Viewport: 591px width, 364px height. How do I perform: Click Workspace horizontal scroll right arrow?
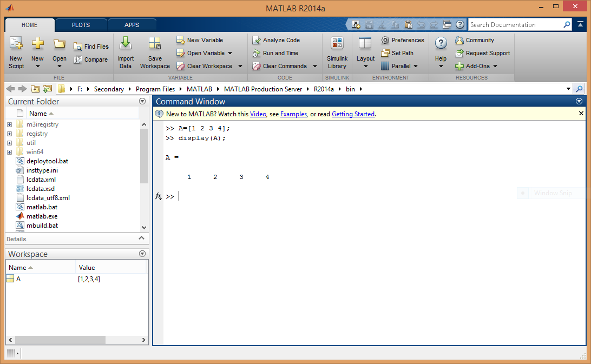(x=143, y=340)
